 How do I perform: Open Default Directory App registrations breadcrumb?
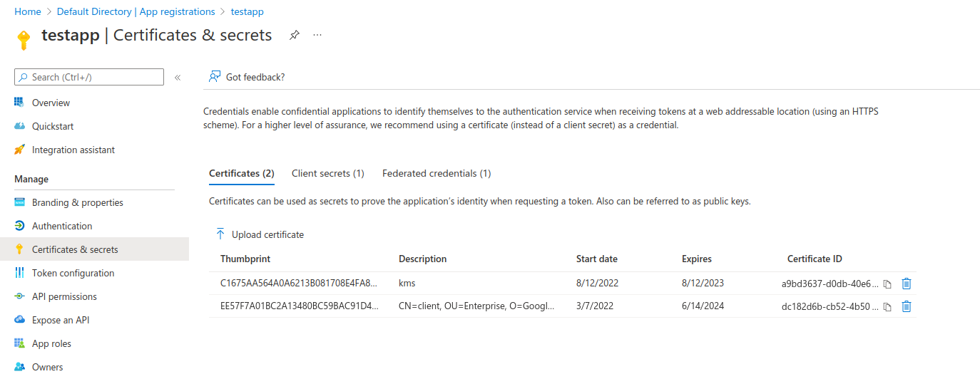pyautogui.click(x=136, y=11)
